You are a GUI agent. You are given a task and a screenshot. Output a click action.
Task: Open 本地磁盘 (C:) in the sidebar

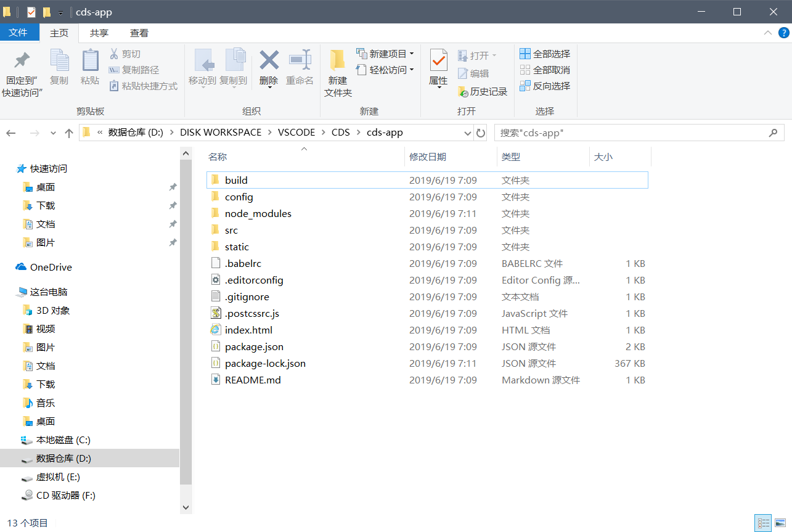click(63, 440)
